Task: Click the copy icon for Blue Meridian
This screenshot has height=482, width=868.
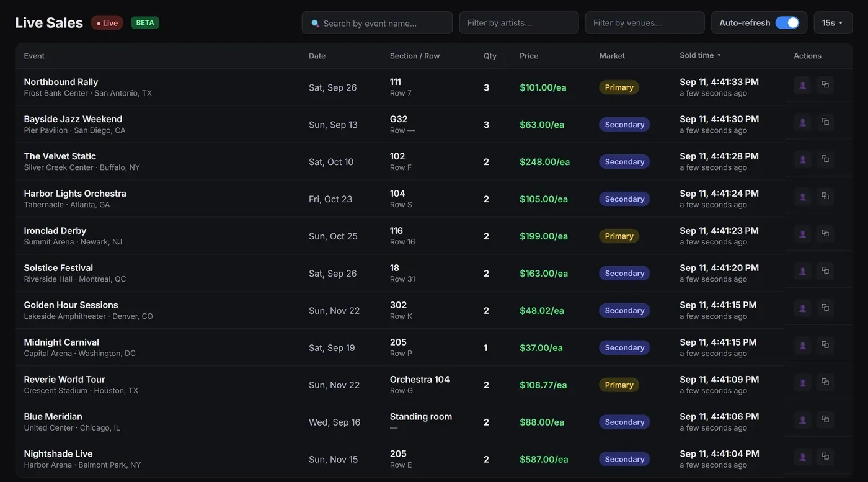Action: pyautogui.click(x=825, y=419)
